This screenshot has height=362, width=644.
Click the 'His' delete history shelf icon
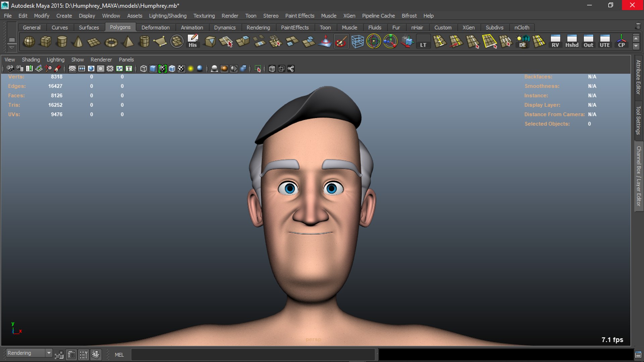(193, 42)
